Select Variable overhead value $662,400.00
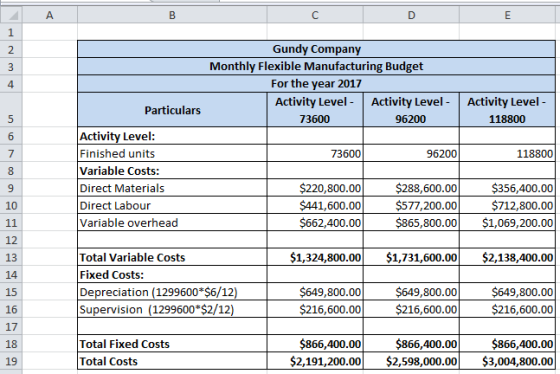The width and height of the screenshot is (560, 374). [315, 223]
